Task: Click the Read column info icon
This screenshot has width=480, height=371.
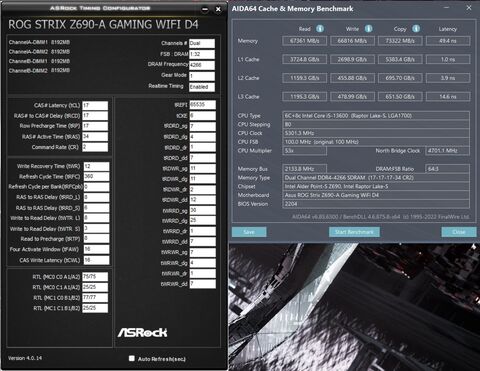Action: [320, 29]
